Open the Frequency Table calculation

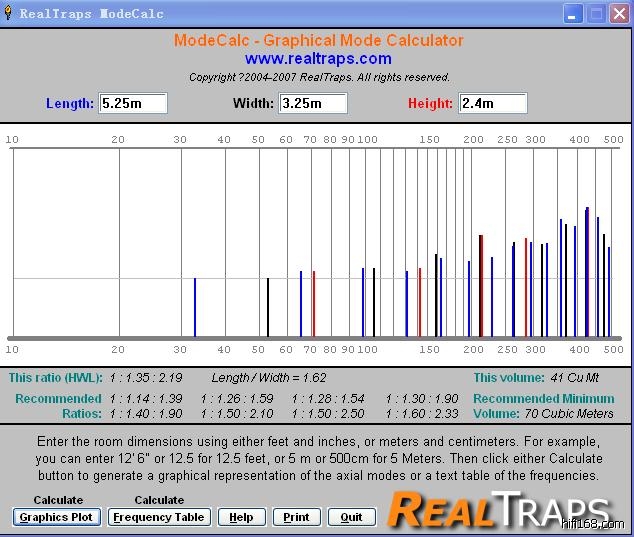click(x=159, y=517)
